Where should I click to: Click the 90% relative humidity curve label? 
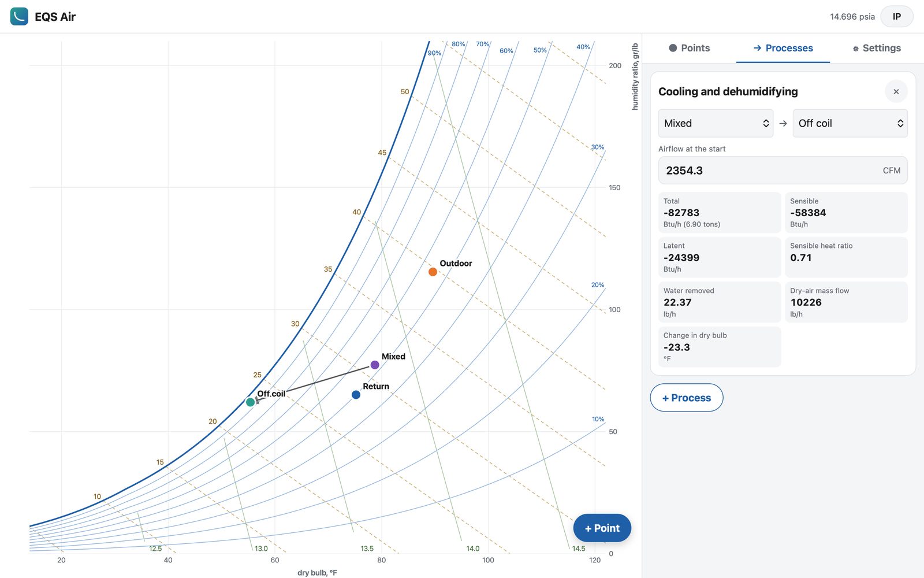tap(434, 53)
